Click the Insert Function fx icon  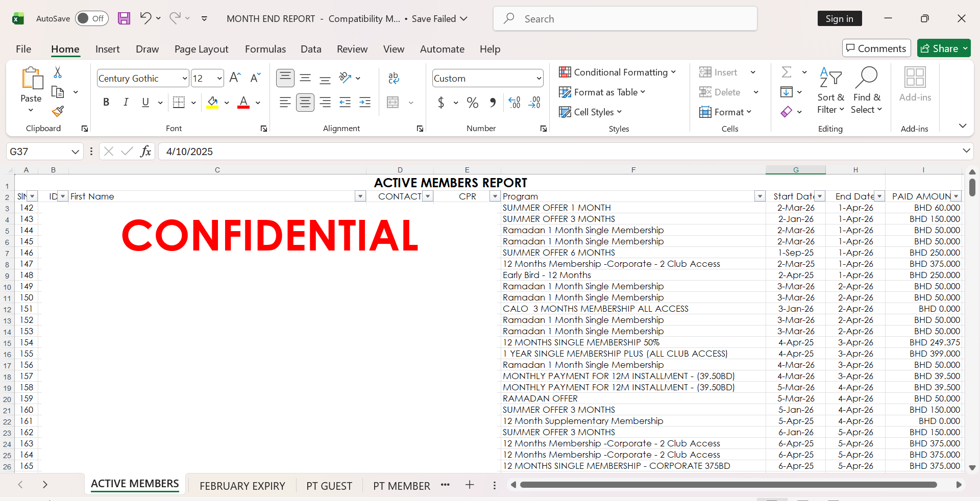pyautogui.click(x=145, y=152)
